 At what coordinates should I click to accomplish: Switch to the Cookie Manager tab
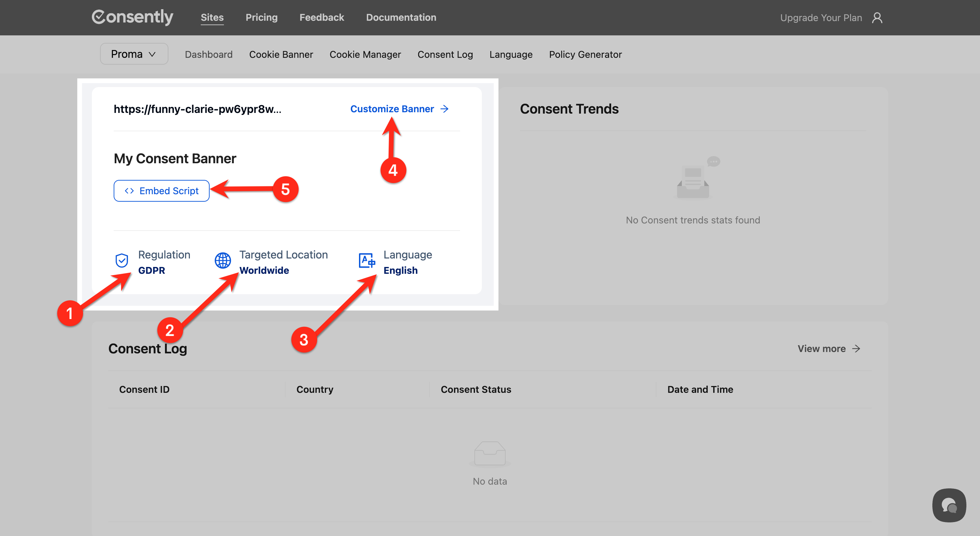click(365, 54)
